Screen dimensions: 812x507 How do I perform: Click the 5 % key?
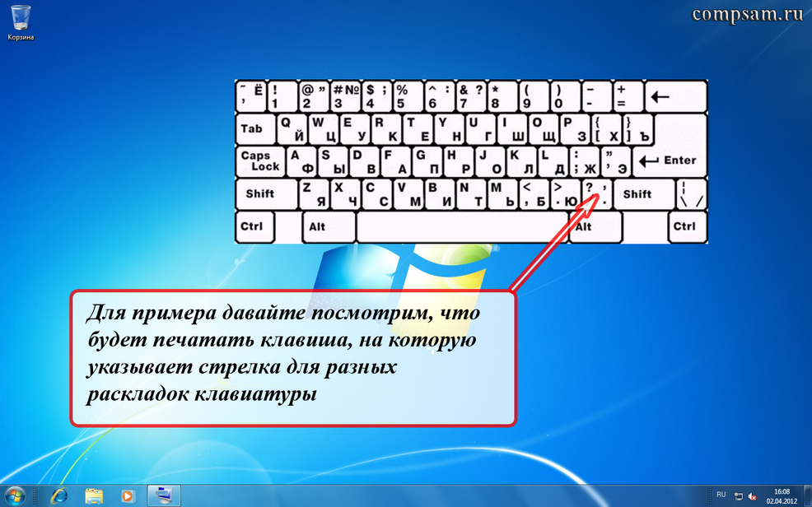point(408,96)
